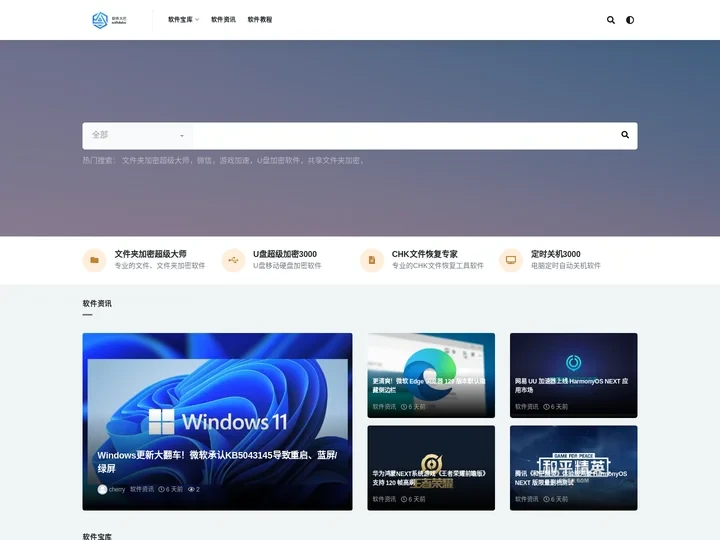Screen dimensions: 720x540
Task: Open the 全部 category dropdown
Action: 138,135
